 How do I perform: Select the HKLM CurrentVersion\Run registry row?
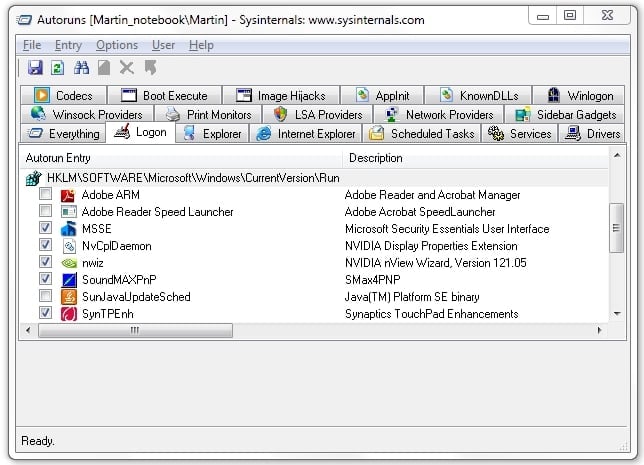(314, 178)
